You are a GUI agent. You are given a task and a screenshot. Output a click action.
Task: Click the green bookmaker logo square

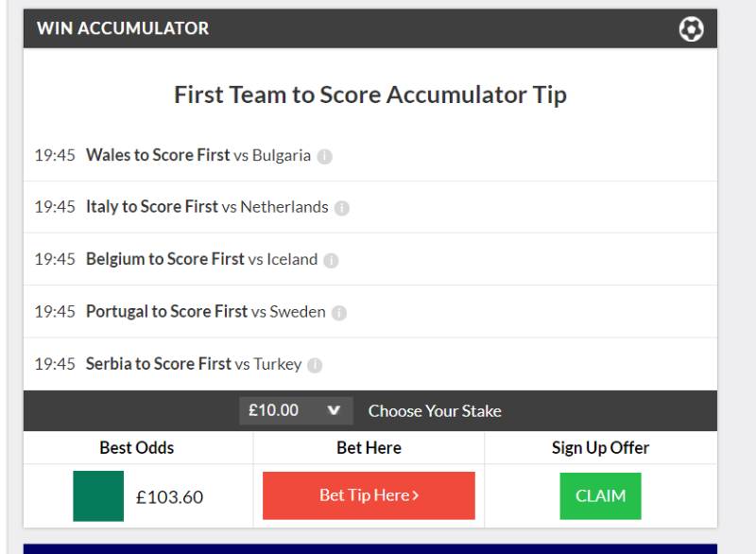pyautogui.click(x=98, y=495)
